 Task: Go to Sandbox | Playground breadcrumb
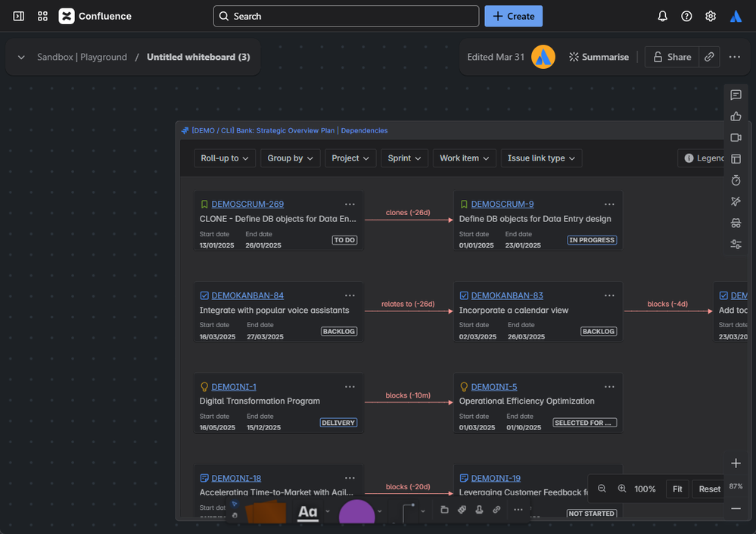(x=82, y=57)
